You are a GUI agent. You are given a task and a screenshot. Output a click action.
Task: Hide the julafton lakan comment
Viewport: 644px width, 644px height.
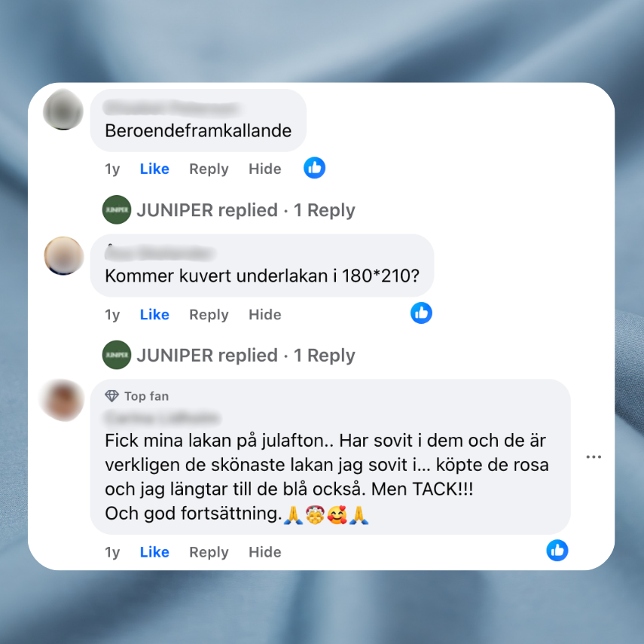coord(265,552)
